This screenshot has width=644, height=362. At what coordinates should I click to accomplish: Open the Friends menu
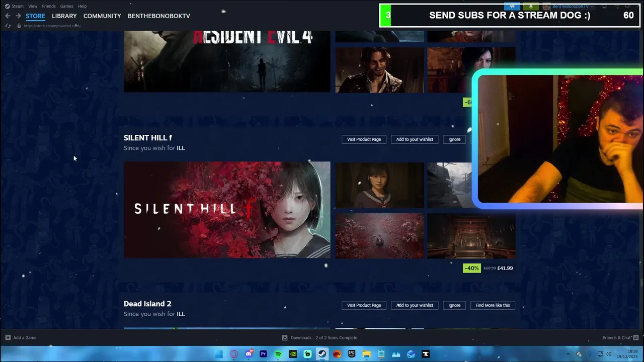[x=49, y=6]
